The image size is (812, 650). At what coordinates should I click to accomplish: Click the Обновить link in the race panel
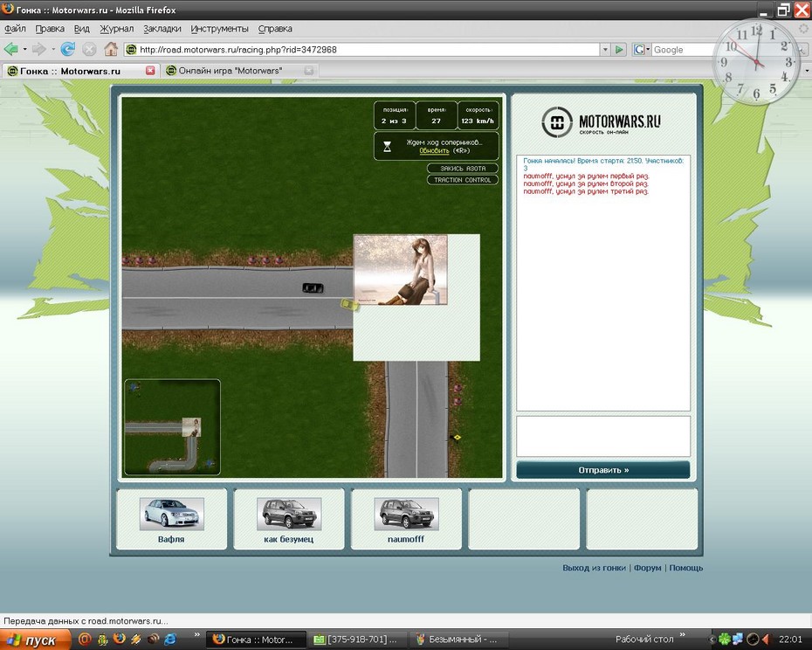coord(434,151)
